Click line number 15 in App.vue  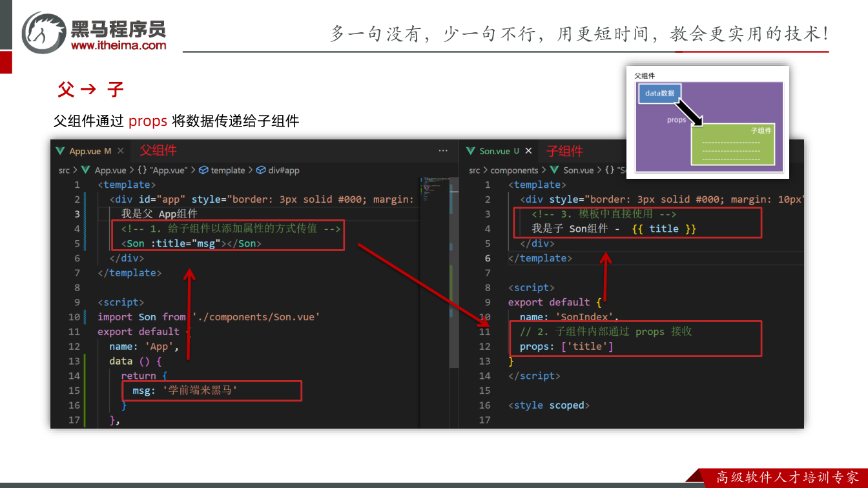click(74, 391)
